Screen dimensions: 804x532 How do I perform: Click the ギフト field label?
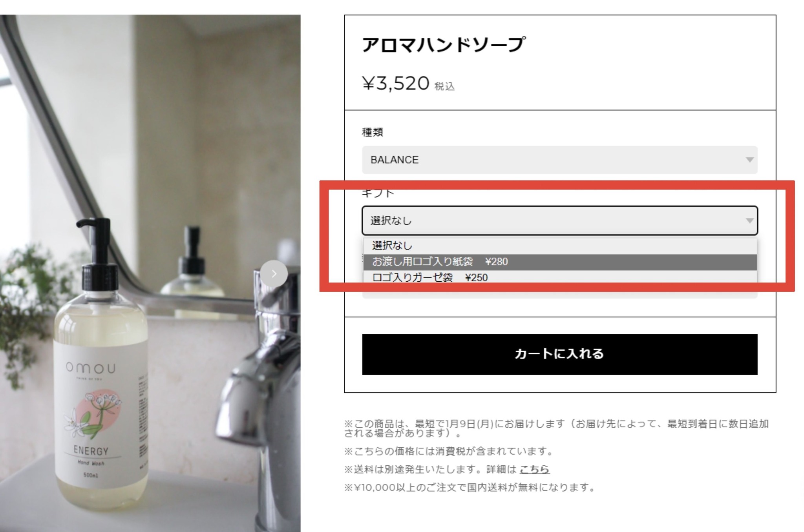click(x=378, y=193)
